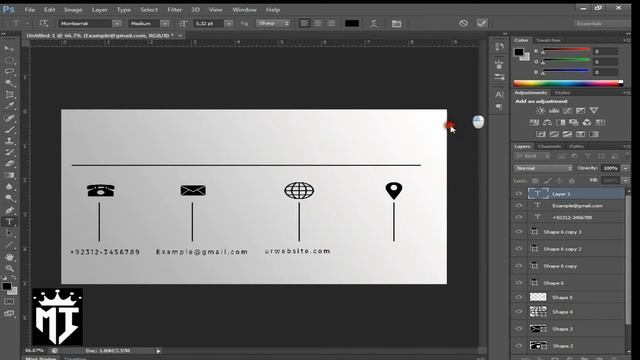Hide the Layer 1 text layer
Screen dimensions: 640x360
(519, 194)
